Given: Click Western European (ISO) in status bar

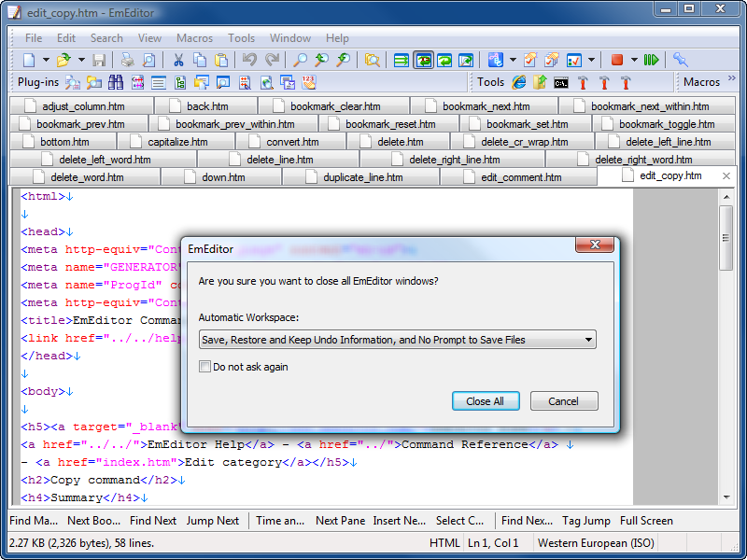Looking at the screenshot, I should point(596,543).
